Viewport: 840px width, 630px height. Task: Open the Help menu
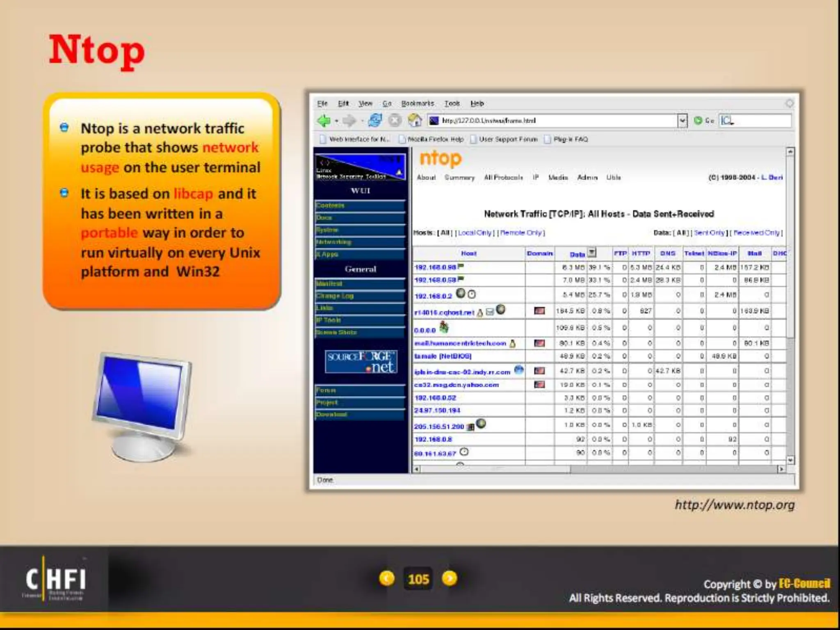[x=477, y=103]
